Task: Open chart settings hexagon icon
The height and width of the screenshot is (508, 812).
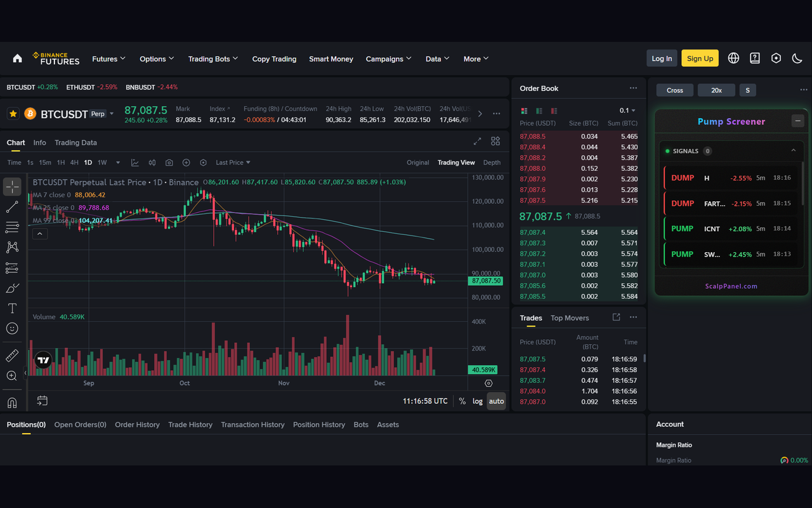Action: (x=204, y=163)
